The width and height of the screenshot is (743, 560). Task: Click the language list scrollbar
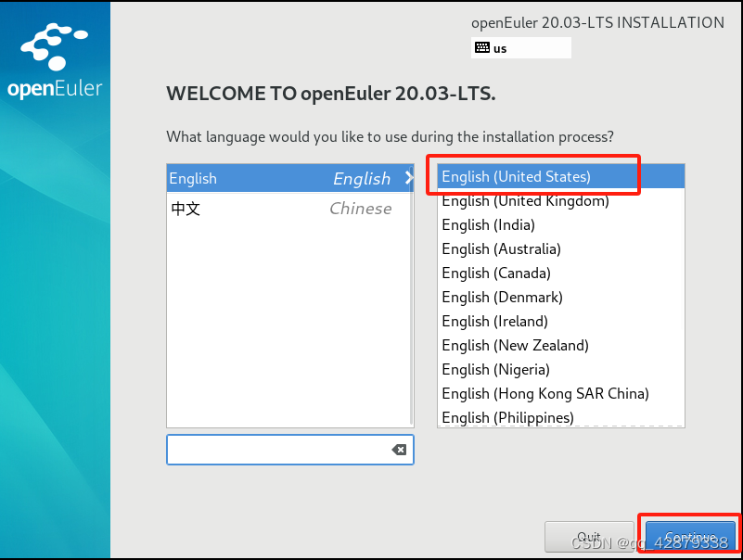411,296
